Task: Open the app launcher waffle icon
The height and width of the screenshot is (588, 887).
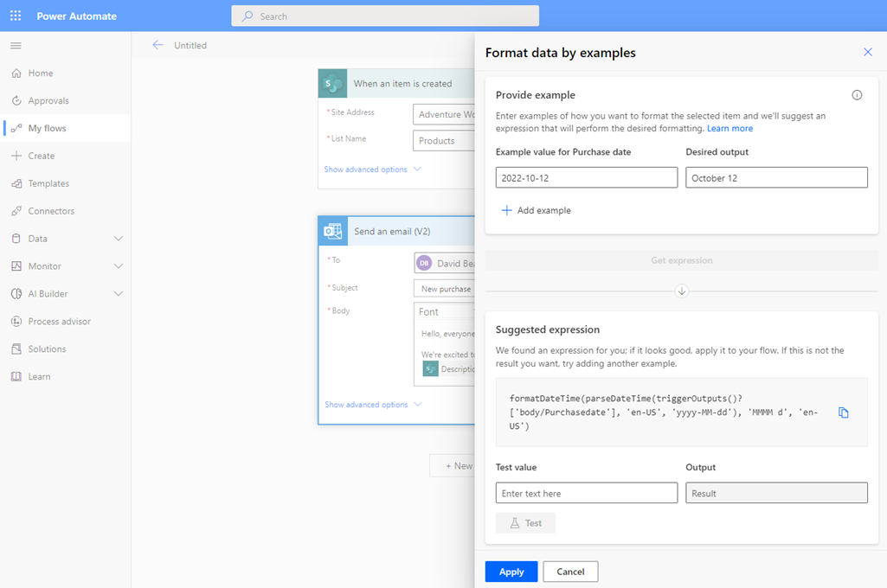Action: [16, 16]
